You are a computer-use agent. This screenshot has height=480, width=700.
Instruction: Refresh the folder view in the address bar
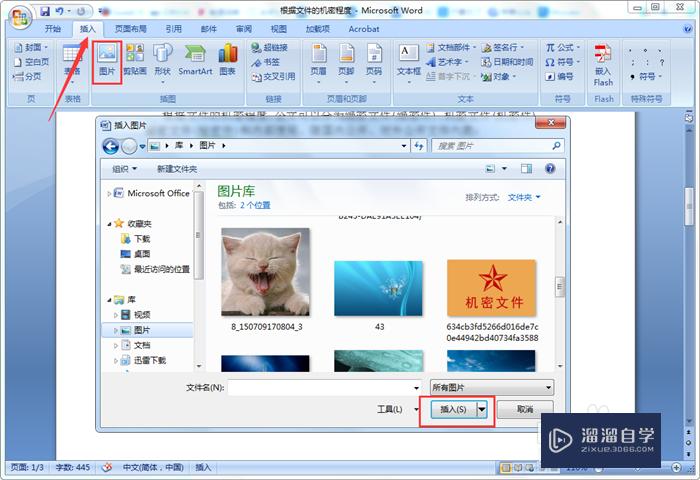[418, 146]
